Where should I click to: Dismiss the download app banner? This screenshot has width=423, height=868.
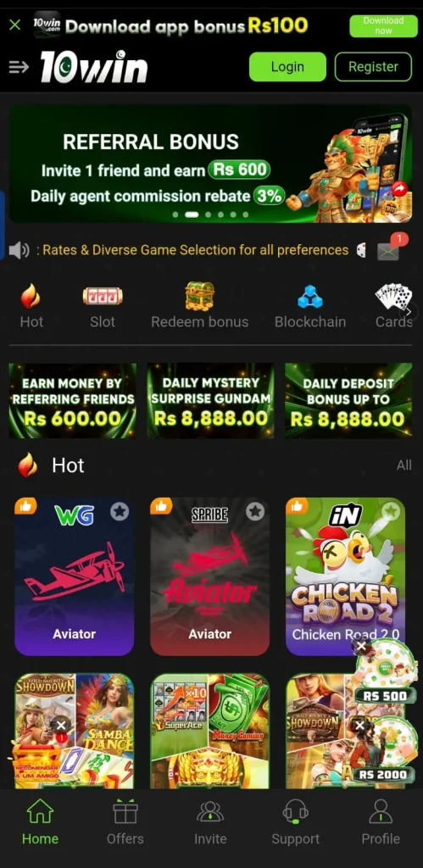click(15, 25)
